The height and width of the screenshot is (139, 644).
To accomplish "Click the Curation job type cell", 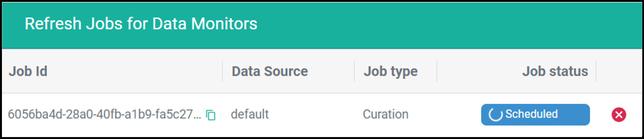I will point(385,114).
